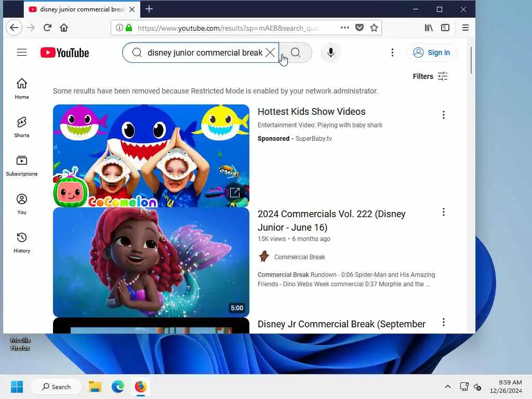Close the disney junior commercial break tab
The height and width of the screenshot is (399, 532).
pos(132,9)
